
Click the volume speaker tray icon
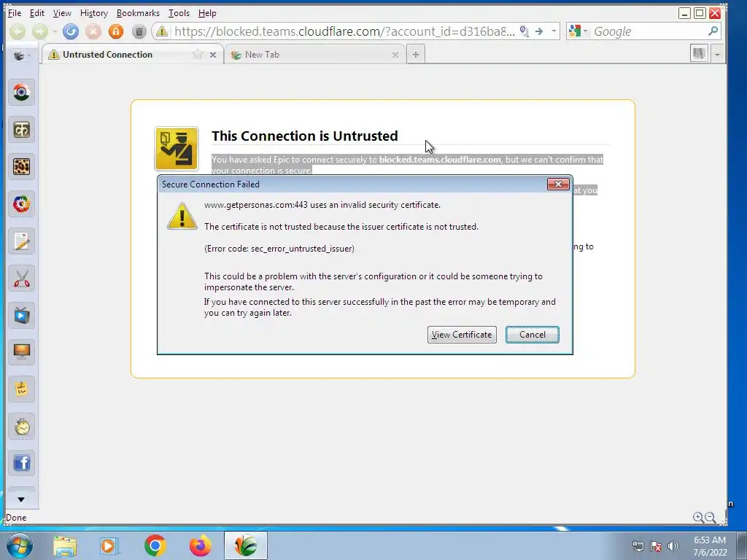(673, 546)
